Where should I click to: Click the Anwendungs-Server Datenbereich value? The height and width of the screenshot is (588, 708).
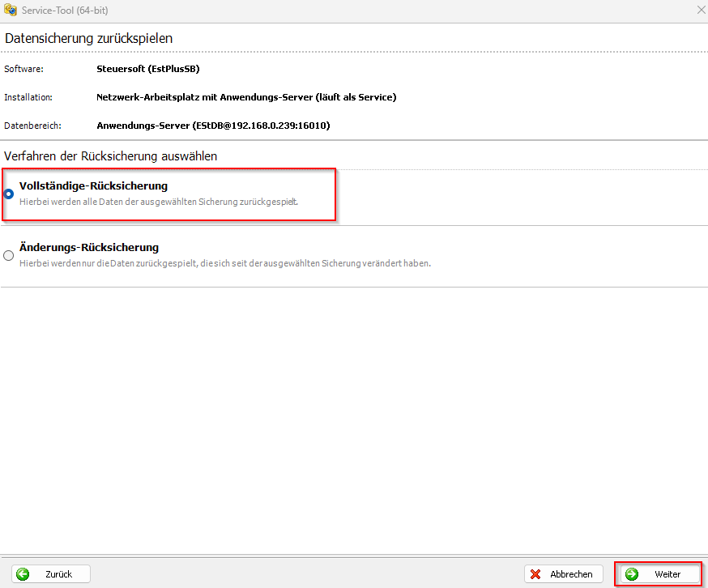(x=213, y=126)
